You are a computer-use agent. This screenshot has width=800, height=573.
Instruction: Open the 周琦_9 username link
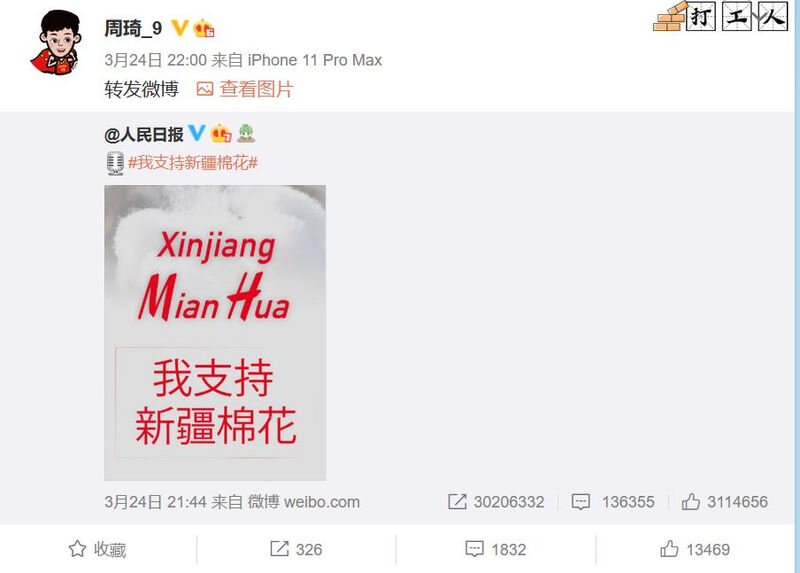coord(133,28)
